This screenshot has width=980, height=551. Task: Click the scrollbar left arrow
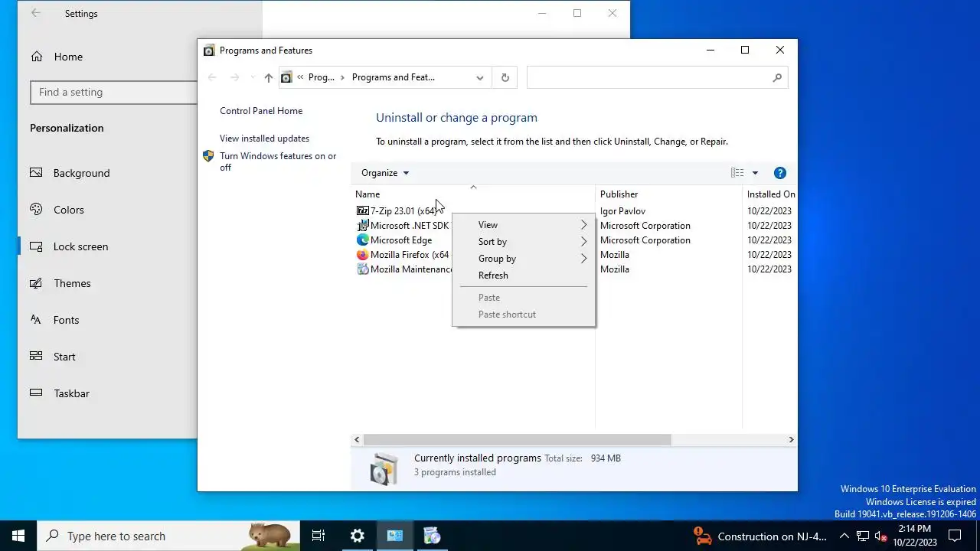tap(357, 440)
